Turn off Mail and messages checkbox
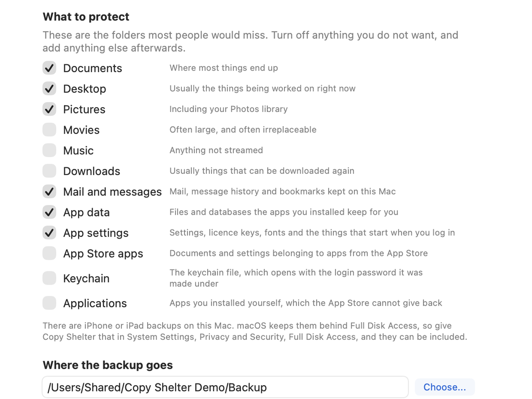Viewport: 532px width, 399px height. coord(49,192)
